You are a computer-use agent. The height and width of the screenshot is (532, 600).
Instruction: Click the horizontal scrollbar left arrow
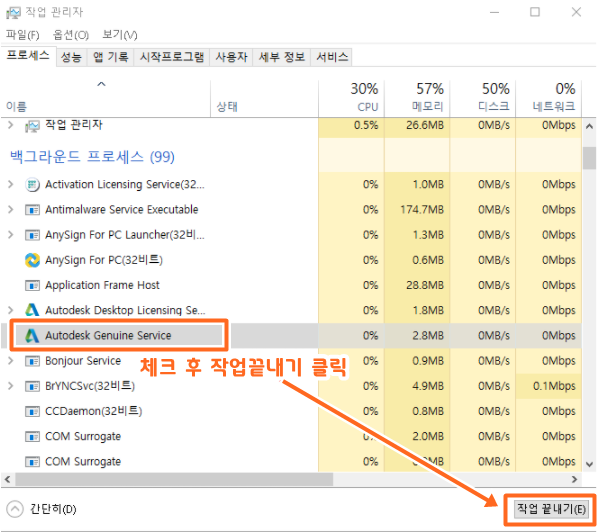click(x=8, y=479)
